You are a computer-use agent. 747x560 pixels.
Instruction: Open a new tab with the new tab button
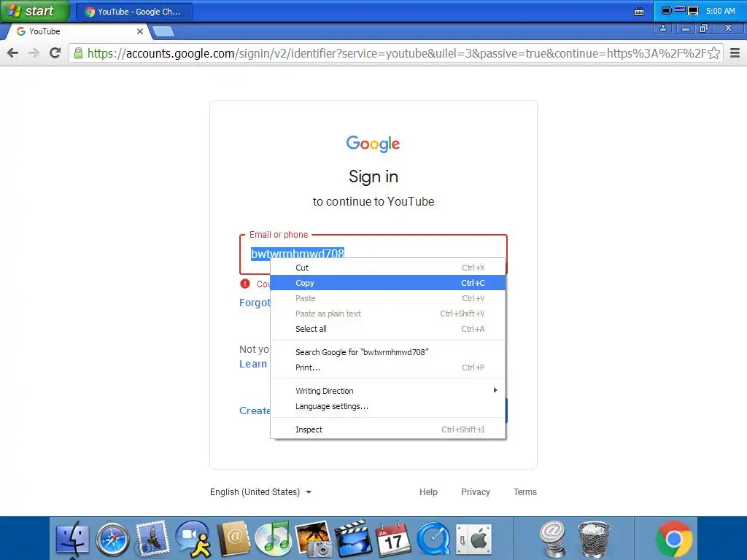pos(163,32)
